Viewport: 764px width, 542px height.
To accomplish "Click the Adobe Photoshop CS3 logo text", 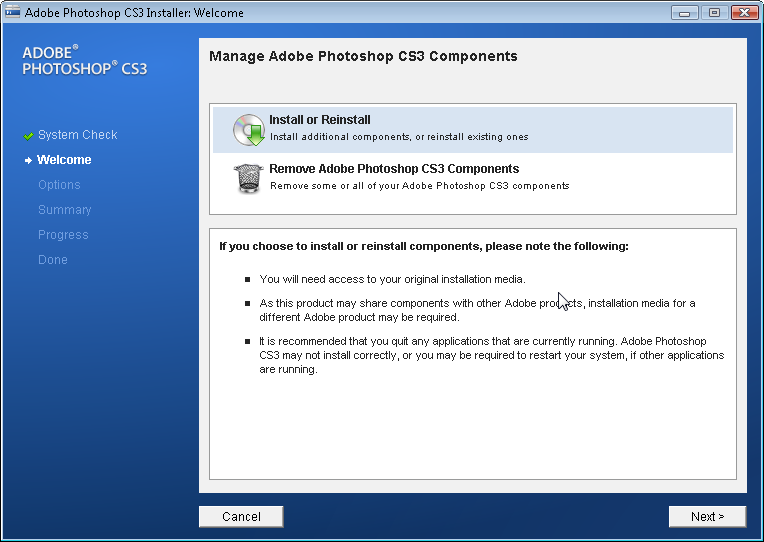I will pos(84,61).
